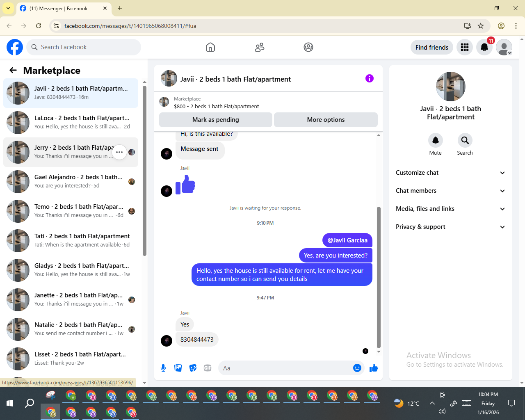525x420 pixels.
Task: Open the Windows Start menu
Action: 10,403
